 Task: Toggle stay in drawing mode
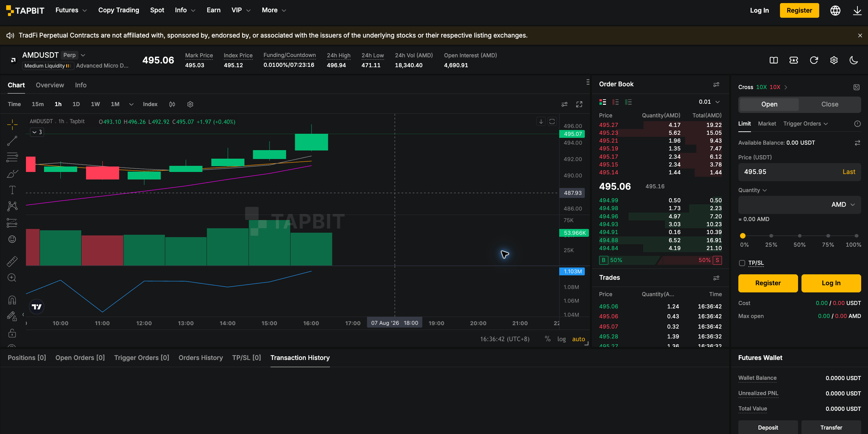(x=12, y=316)
